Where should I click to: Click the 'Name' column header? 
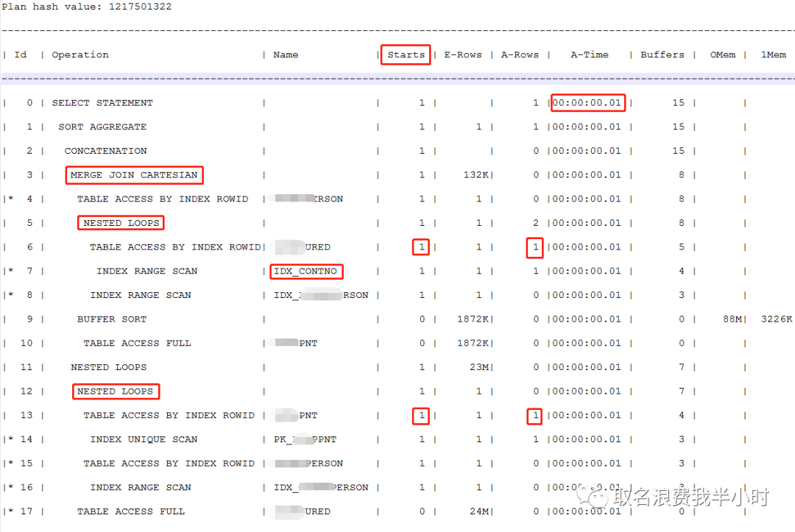click(x=286, y=54)
